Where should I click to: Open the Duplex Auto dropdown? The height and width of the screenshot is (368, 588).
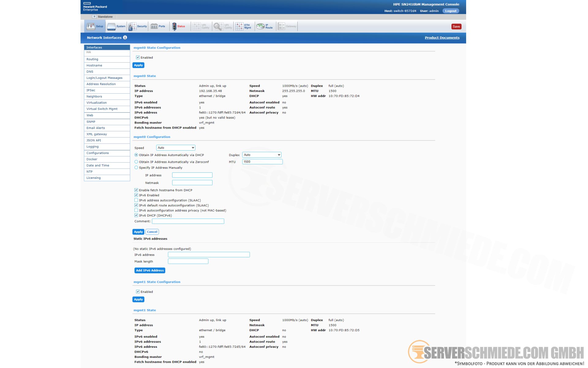coord(262,155)
